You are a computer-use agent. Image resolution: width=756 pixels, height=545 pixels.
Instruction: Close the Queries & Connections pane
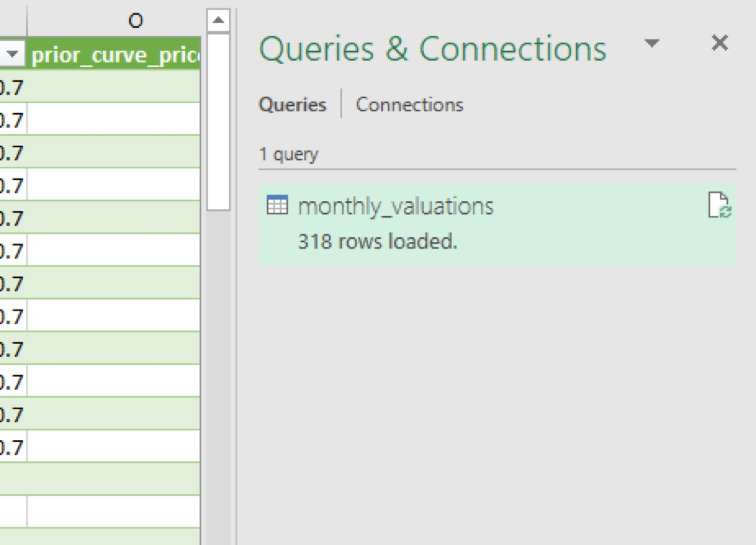click(x=720, y=43)
